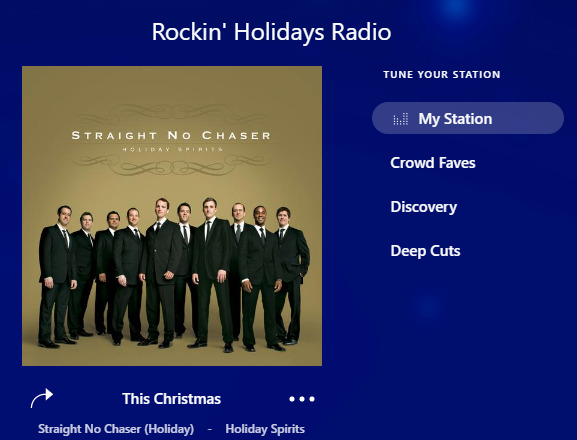
Task: Click the group of suited men in the cover
Action: [174, 275]
